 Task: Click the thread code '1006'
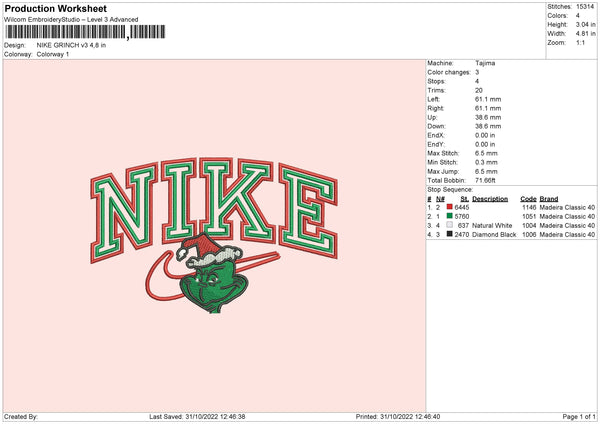coord(529,235)
